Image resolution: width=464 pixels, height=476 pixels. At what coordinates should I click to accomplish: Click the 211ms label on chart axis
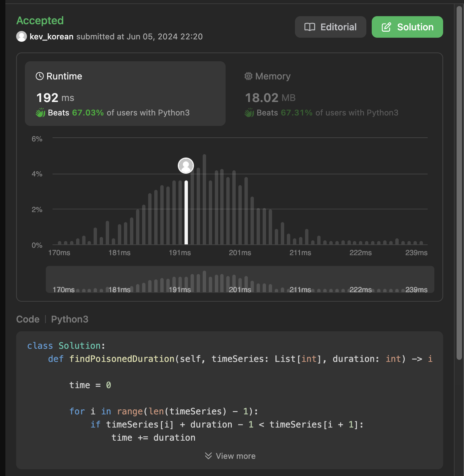[300, 253]
